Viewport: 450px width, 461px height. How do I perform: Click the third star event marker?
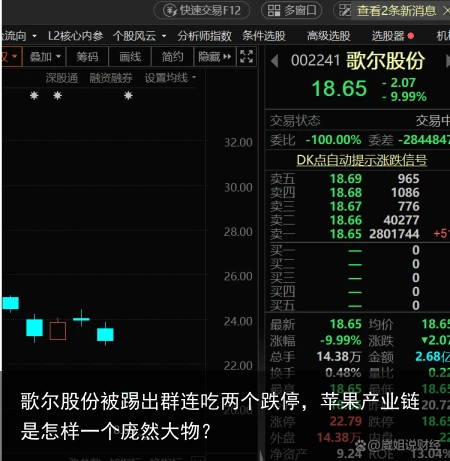pos(128,96)
